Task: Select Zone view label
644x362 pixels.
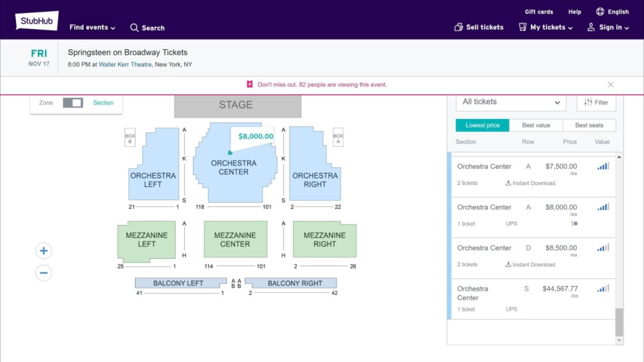Action: 46,102
